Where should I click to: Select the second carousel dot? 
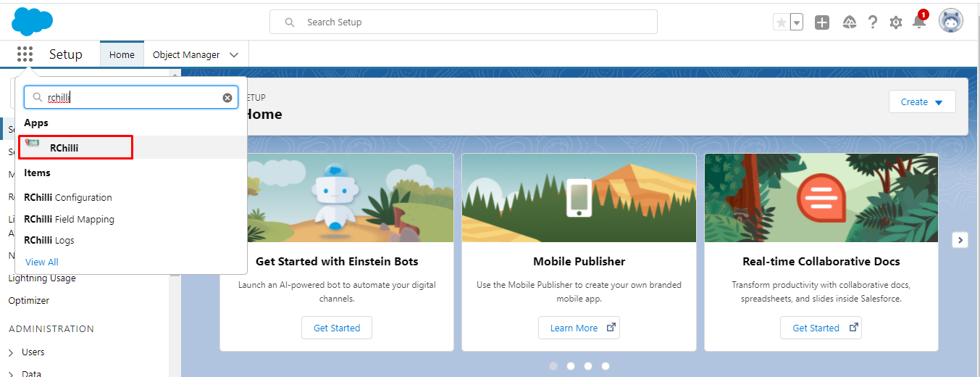pos(571,366)
